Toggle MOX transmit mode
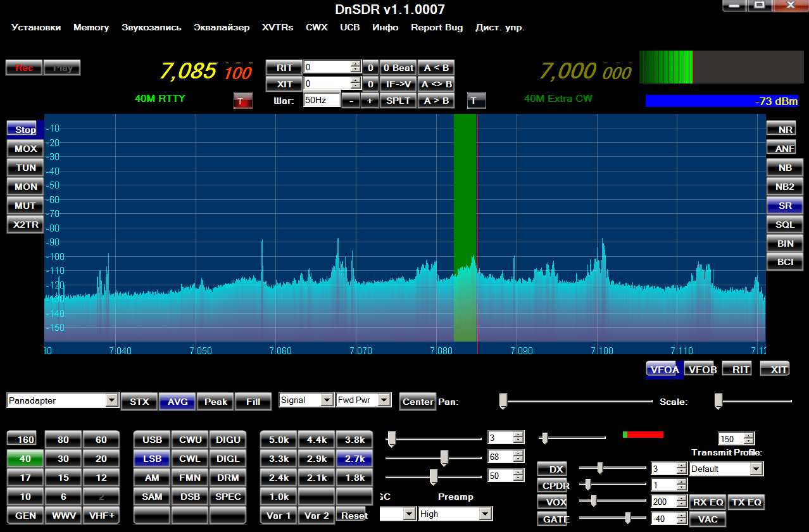The image size is (809, 532). (x=25, y=149)
